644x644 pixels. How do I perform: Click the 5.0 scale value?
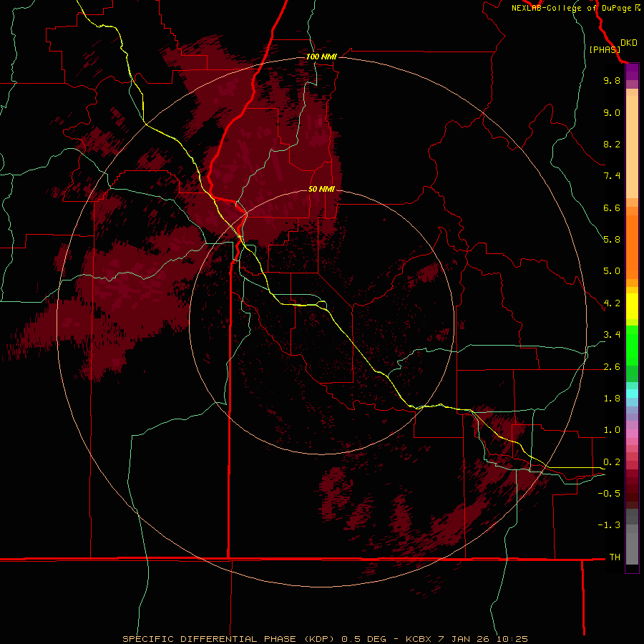612,271
